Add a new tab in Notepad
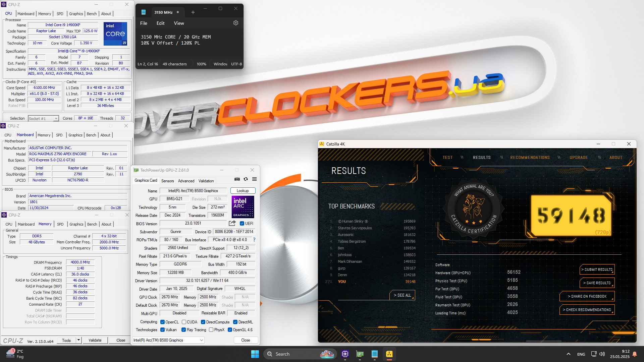Viewport: 644px width, 362px height. 193,12
